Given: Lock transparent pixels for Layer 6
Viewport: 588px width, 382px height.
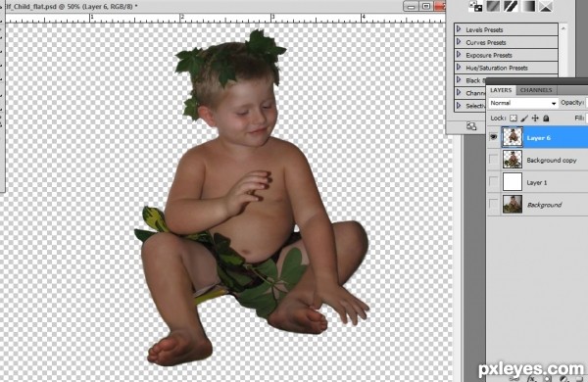Looking at the screenshot, I should click(514, 119).
